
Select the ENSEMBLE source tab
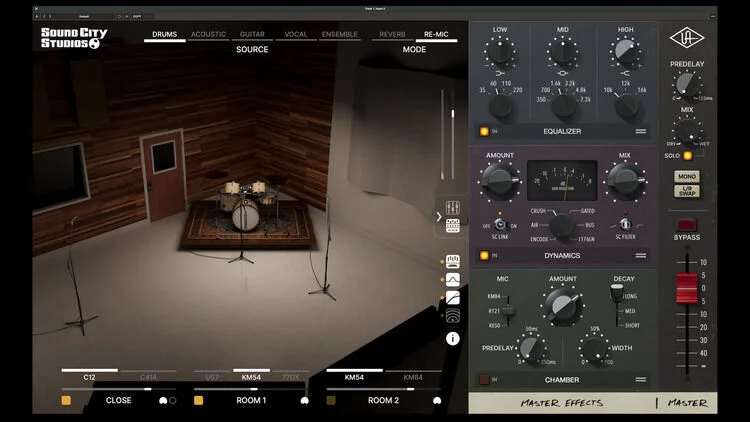coord(340,35)
